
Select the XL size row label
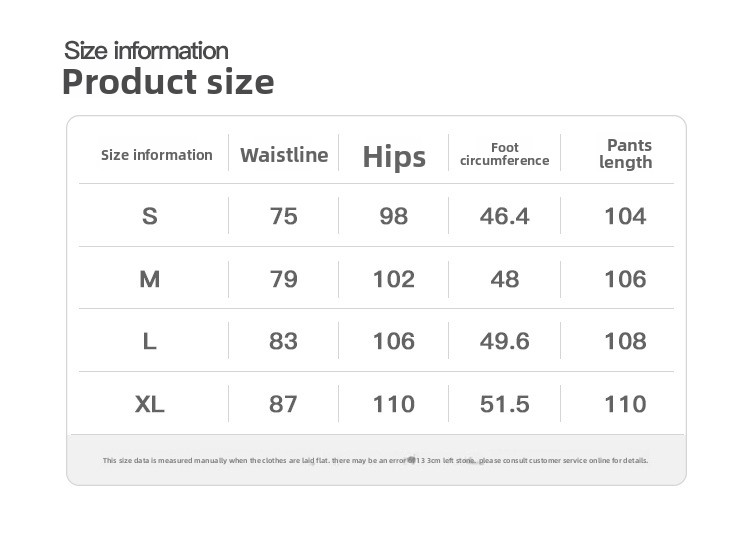click(150, 404)
